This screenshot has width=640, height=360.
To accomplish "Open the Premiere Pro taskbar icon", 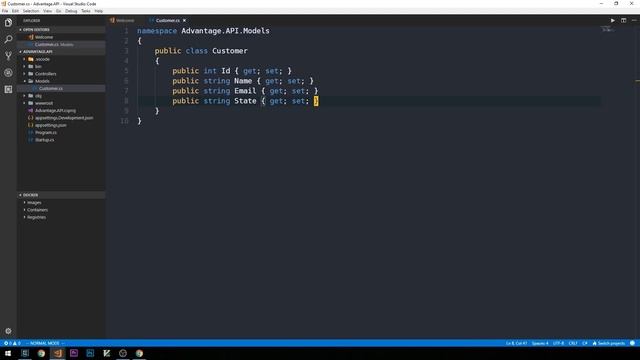I will (74, 353).
